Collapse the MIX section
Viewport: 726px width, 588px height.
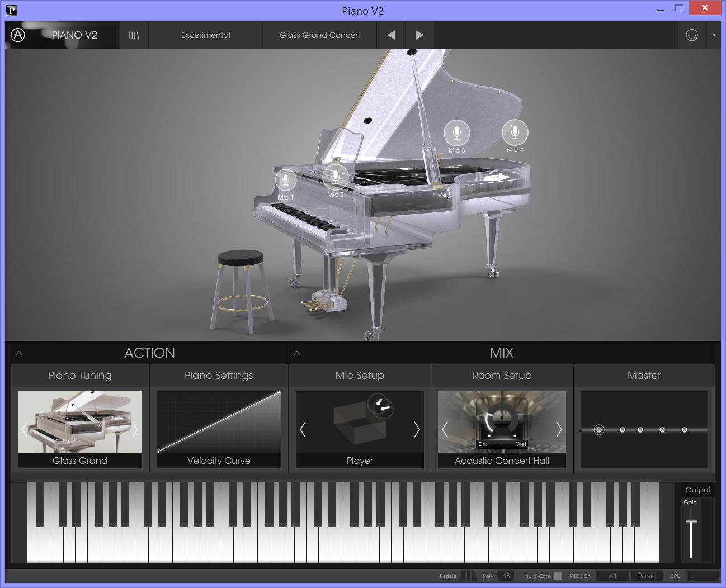pyautogui.click(x=297, y=353)
